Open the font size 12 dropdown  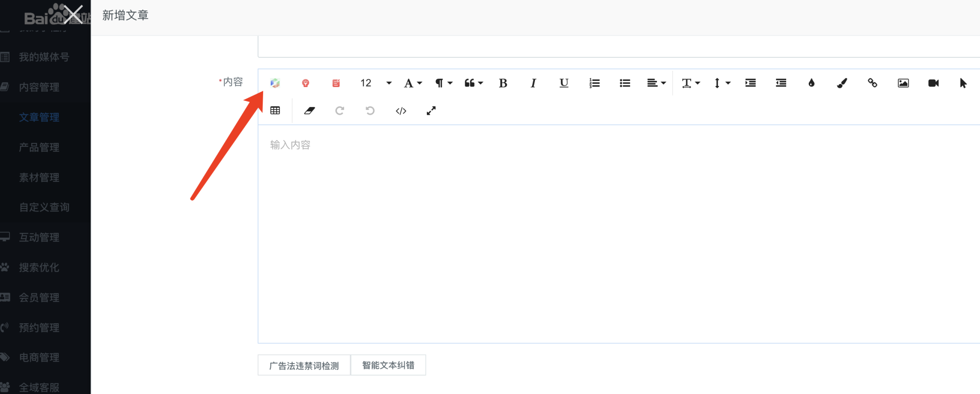pyautogui.click(x=376, y=83)
